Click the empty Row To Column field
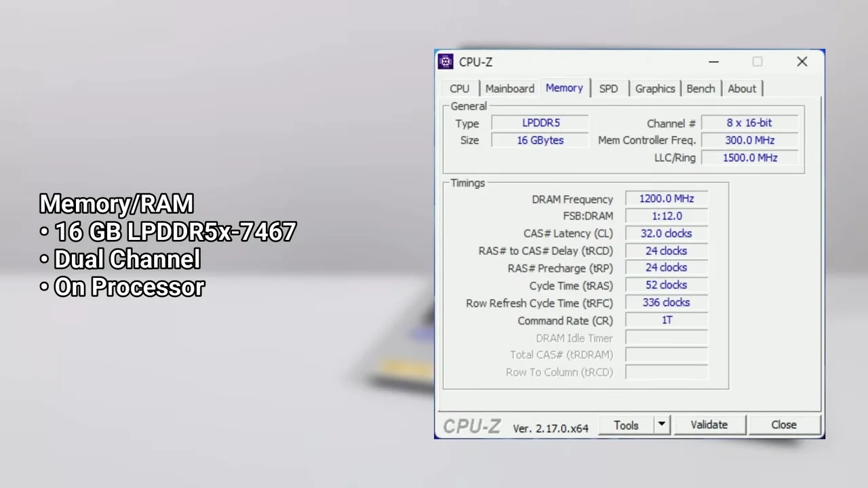The width and height of the screenshot is (868, 488). (667, 372)
